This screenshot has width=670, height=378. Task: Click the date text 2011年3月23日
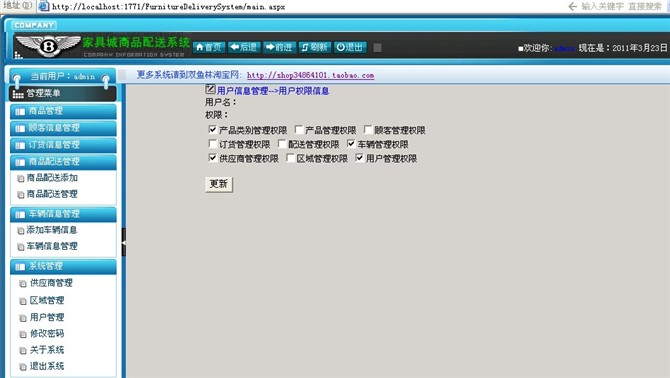click(640, 48)
